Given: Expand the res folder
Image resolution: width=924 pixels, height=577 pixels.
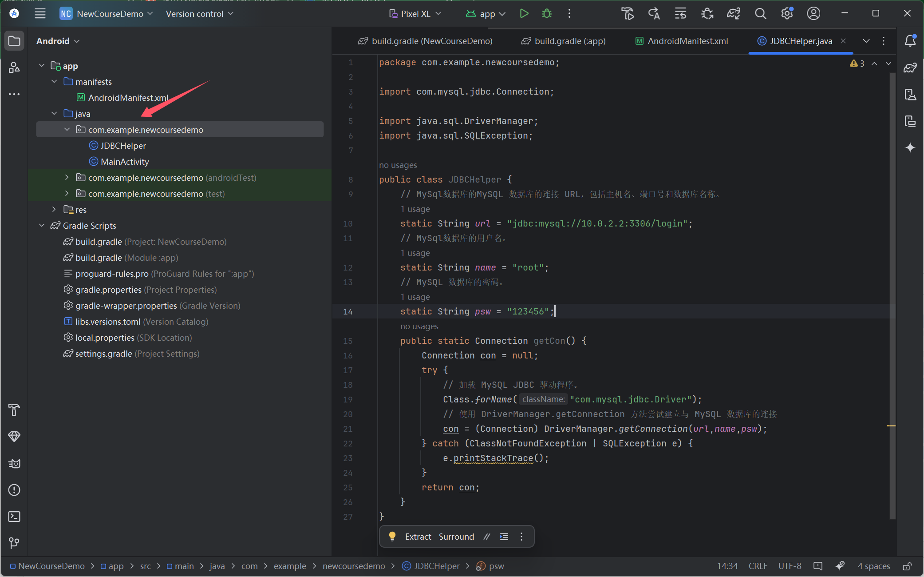Looking at the screenshot, I should pyautogui.click(x=54, y=210).
